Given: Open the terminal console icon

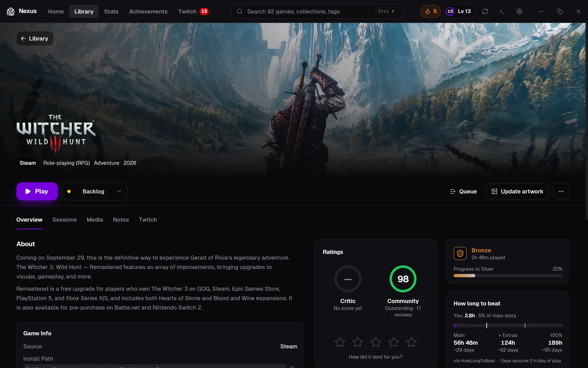Looking at the screenshot, I should pos(502,11).
